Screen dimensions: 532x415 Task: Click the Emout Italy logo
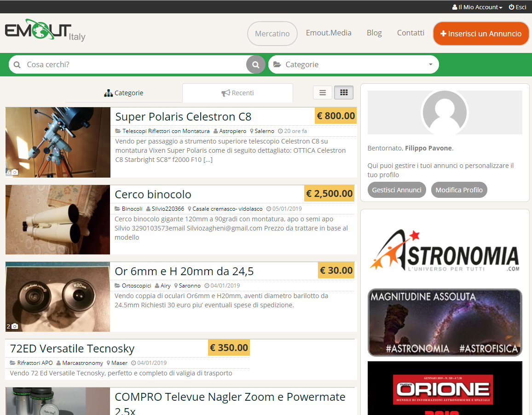coord(45,30)
